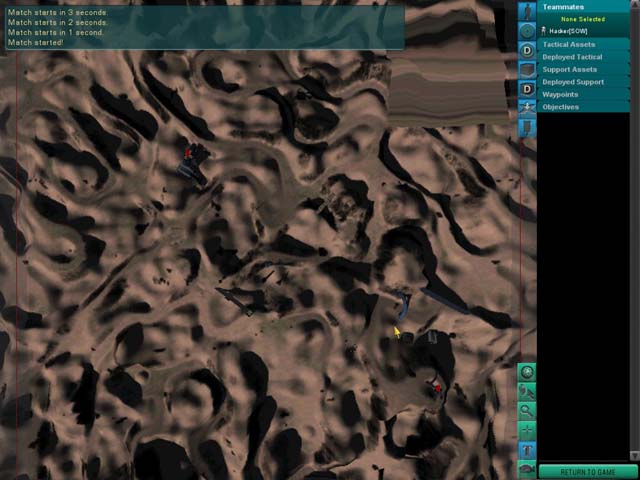Click the shield D Deployed Support icon
The width and height of the screenshot is (640, 480).
pos(527,89)
